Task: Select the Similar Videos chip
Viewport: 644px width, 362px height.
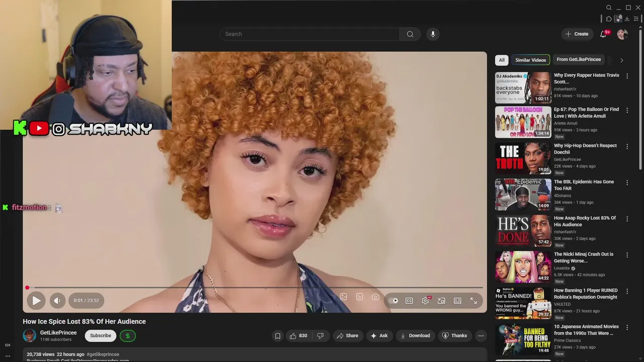Action: click(x=530, y=60)
